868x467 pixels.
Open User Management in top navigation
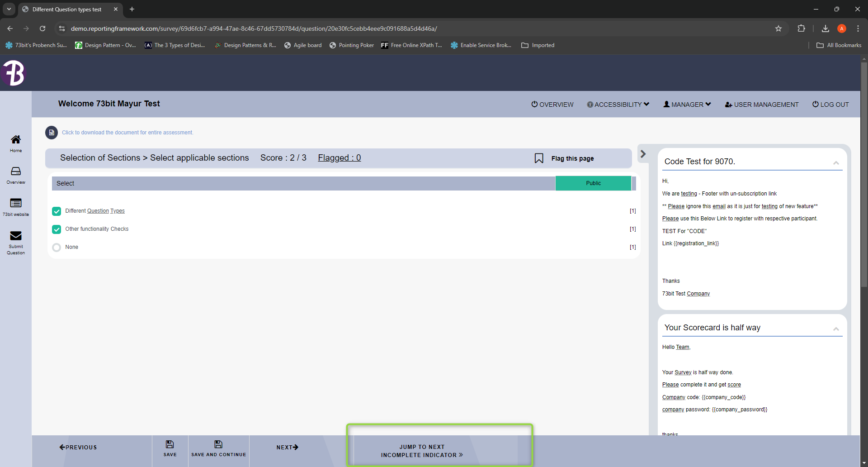click(x=762, y=105)
